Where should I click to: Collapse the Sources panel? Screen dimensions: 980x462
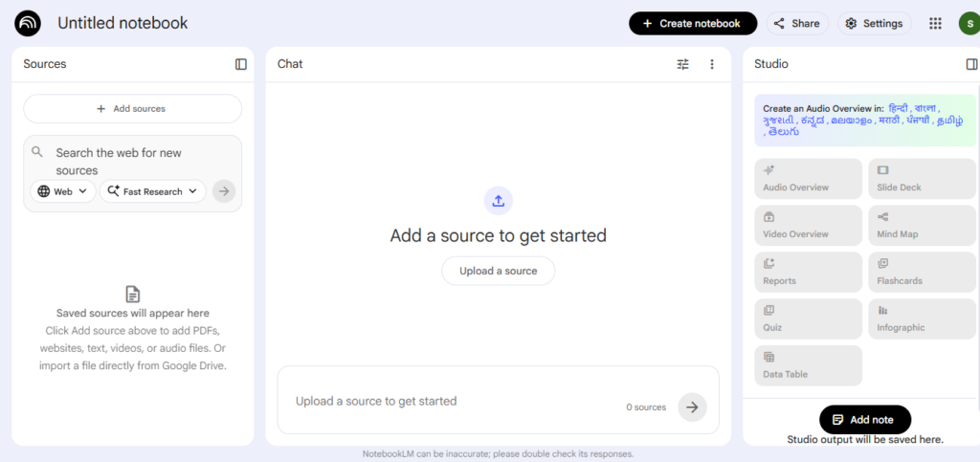click(241, 64)
